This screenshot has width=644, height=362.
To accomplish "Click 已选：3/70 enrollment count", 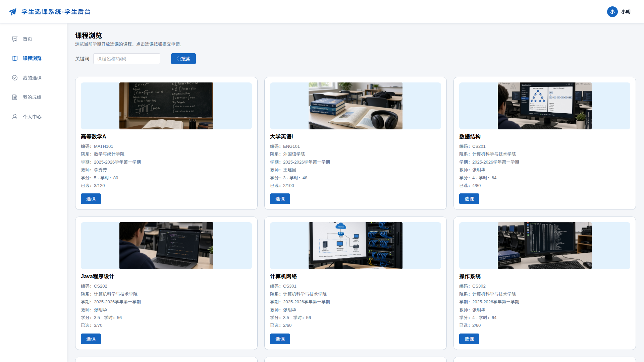I will pos(92,325).
